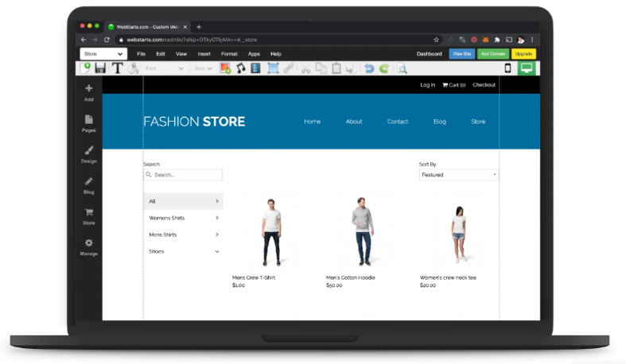Click the film strip video icon
This screenshot has height=364, width=626.
pos(256,68)
